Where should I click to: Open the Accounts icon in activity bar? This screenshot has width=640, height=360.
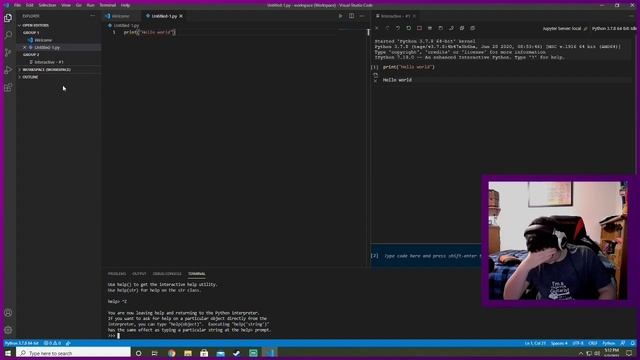pyautogui.click(x=8, y=313)
